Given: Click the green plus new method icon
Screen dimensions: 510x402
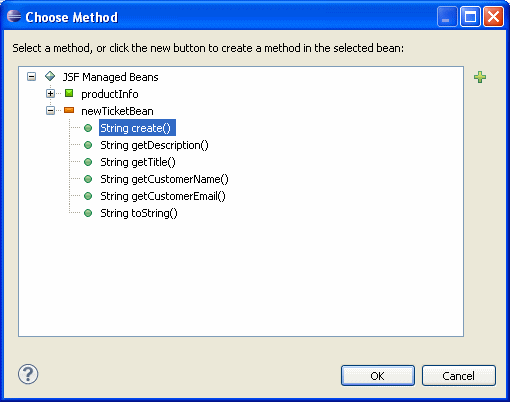Looking at the screenshot, I should (x=480, y=77).
